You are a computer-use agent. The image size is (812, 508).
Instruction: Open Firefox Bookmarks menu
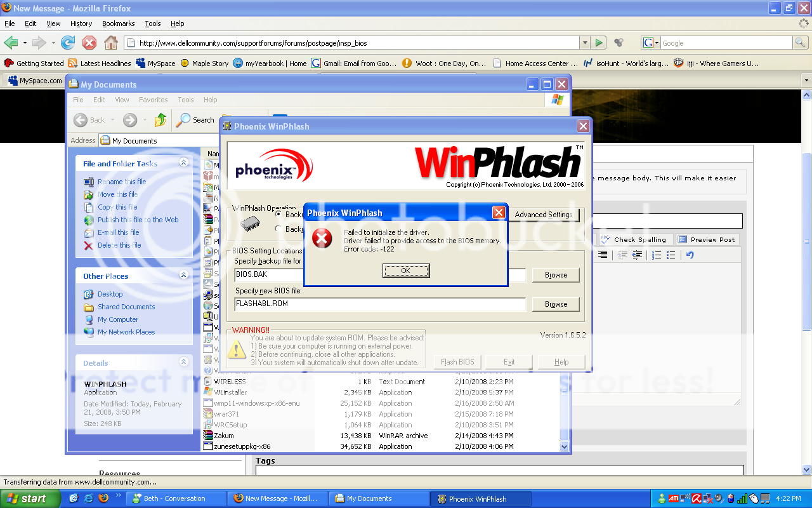[x=118, y=23]
